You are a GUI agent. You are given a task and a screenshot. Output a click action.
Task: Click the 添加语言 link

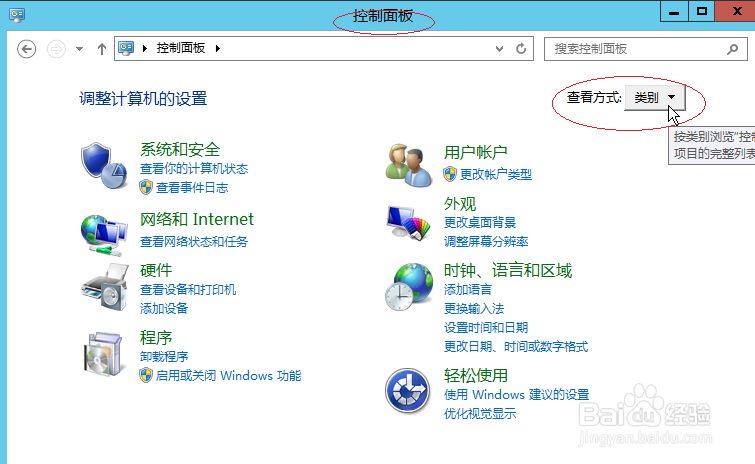(x=468, y=289)
